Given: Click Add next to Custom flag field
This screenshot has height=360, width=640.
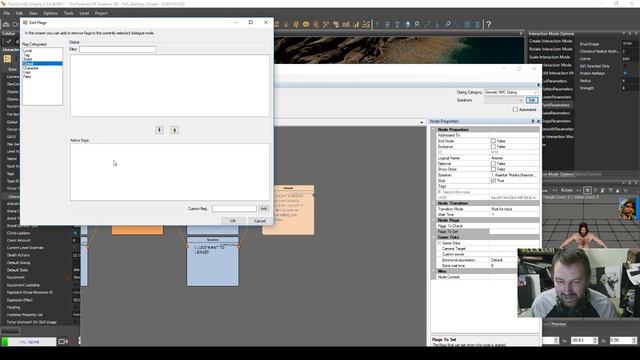Looking at the screenshot, I should click(264, 209).
